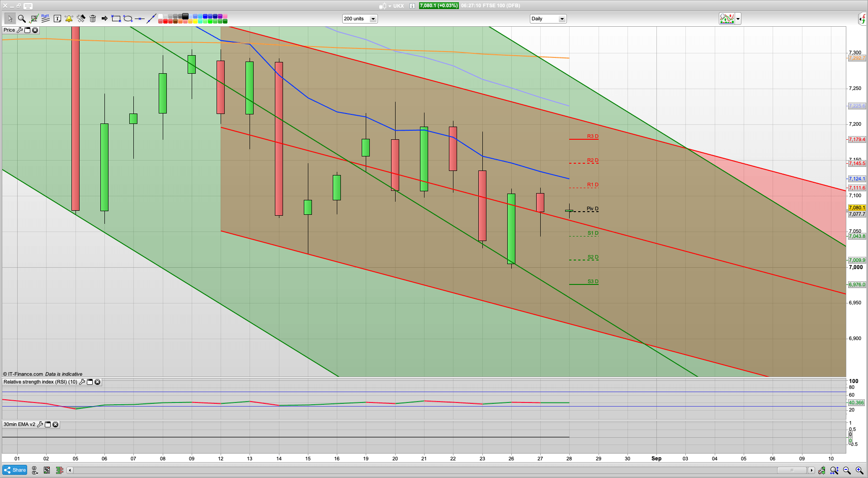
Task: Click the scrollbar left arrow
Action: pos(70,470)
